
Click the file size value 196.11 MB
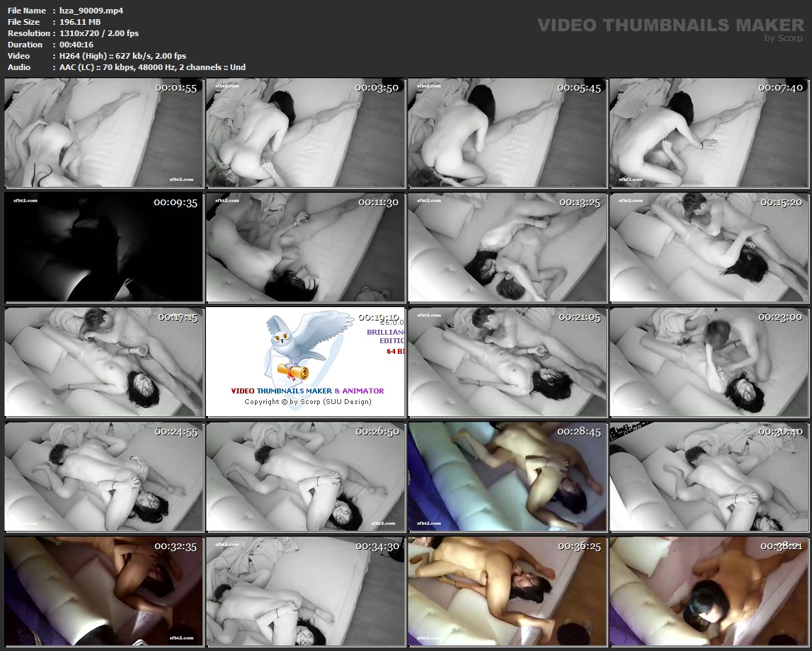point(80,22)
